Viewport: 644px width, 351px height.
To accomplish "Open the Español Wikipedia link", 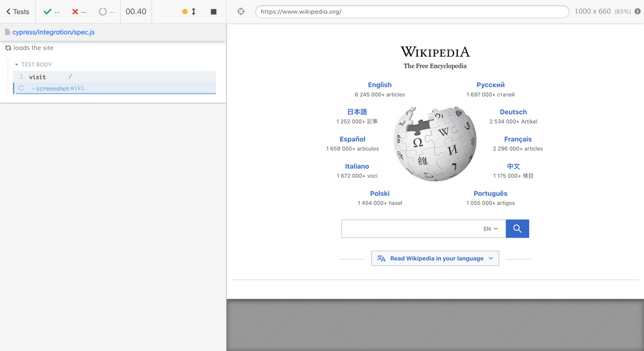I will click(x=352, y=139).
